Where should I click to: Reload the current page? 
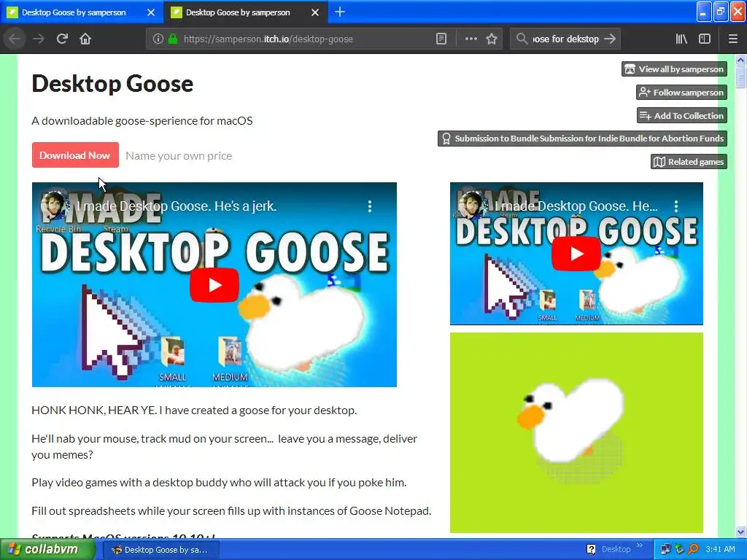(x=62, y=39)
